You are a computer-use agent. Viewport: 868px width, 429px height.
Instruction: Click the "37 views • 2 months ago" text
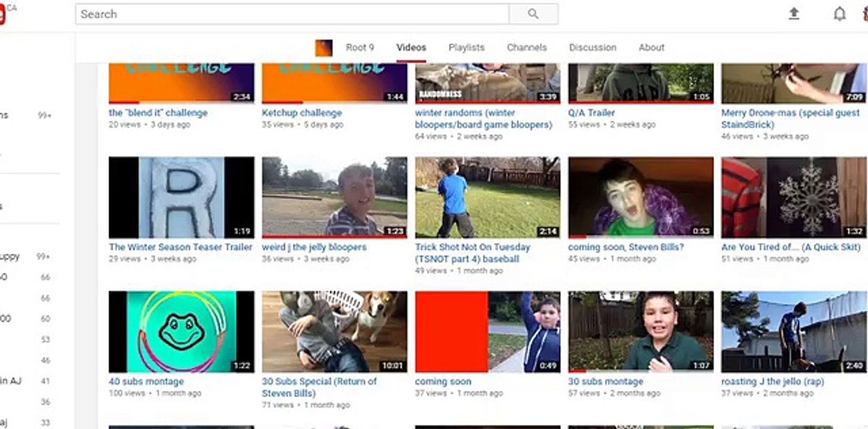767,393
